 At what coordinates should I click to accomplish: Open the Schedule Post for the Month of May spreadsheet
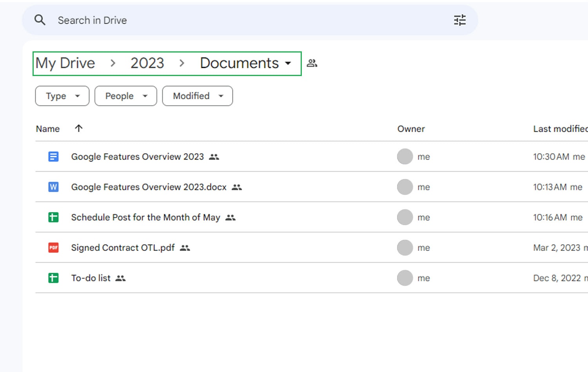tap(145, 217)
